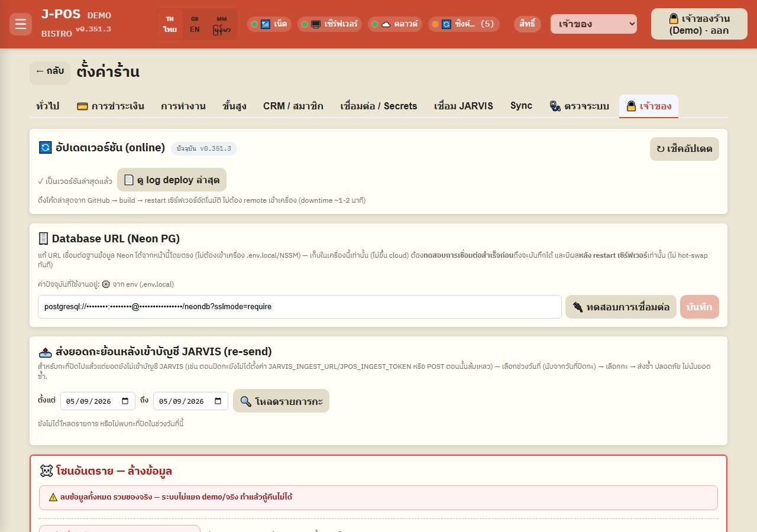Open the เชื่อมต่อ / Secrets tab

(x=379, y=106)
